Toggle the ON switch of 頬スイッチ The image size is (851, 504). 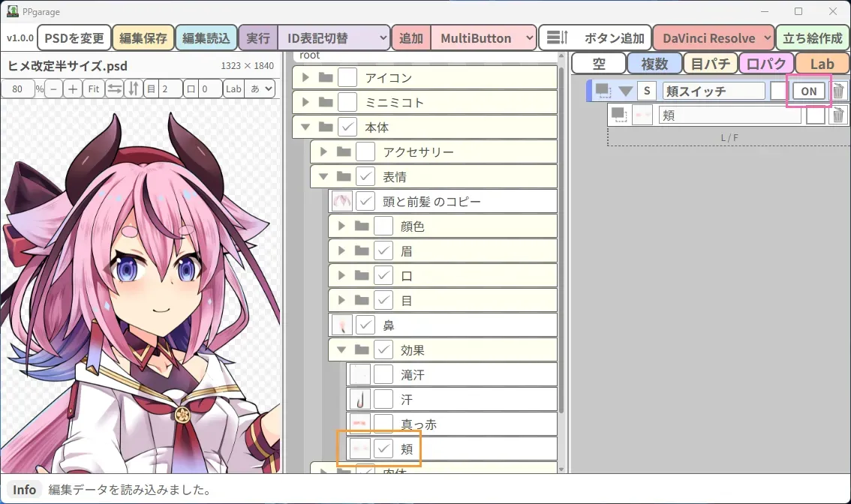pyautogui.click(x=809, y=91)
